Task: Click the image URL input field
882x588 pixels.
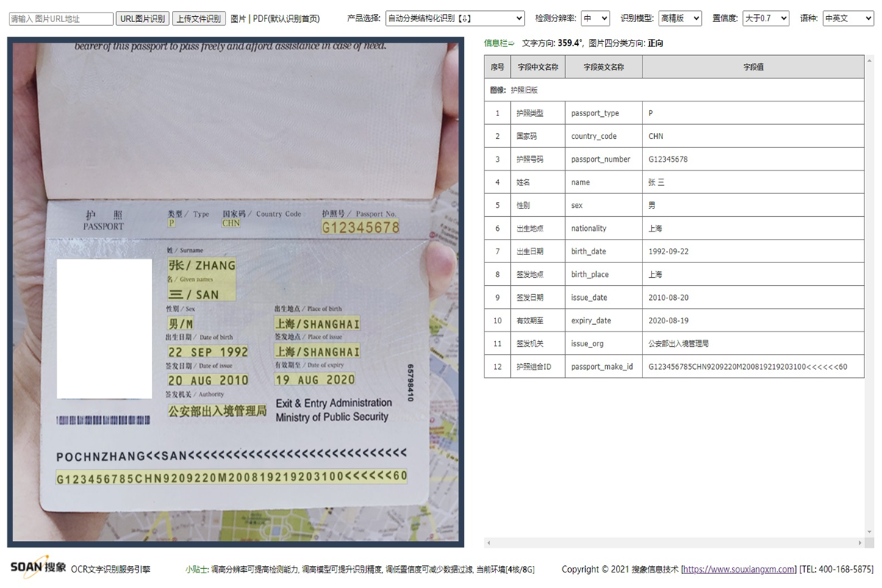Action: tap(61, 19)
